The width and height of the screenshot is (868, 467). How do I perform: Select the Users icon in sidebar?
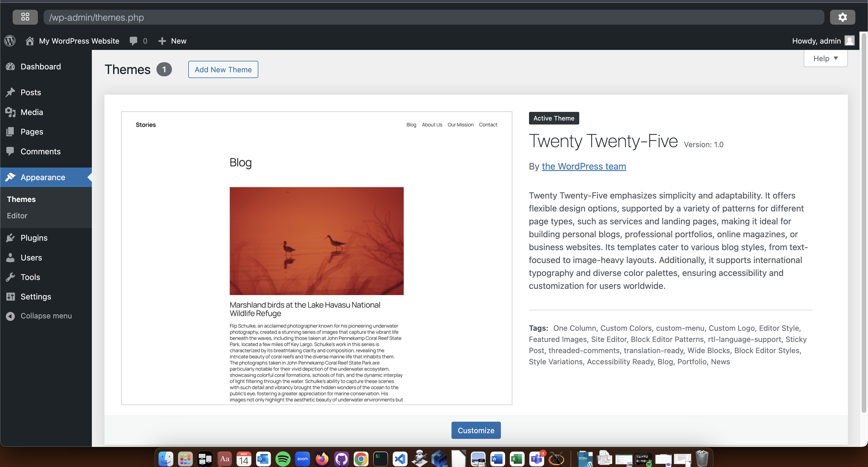click(11, 257)
